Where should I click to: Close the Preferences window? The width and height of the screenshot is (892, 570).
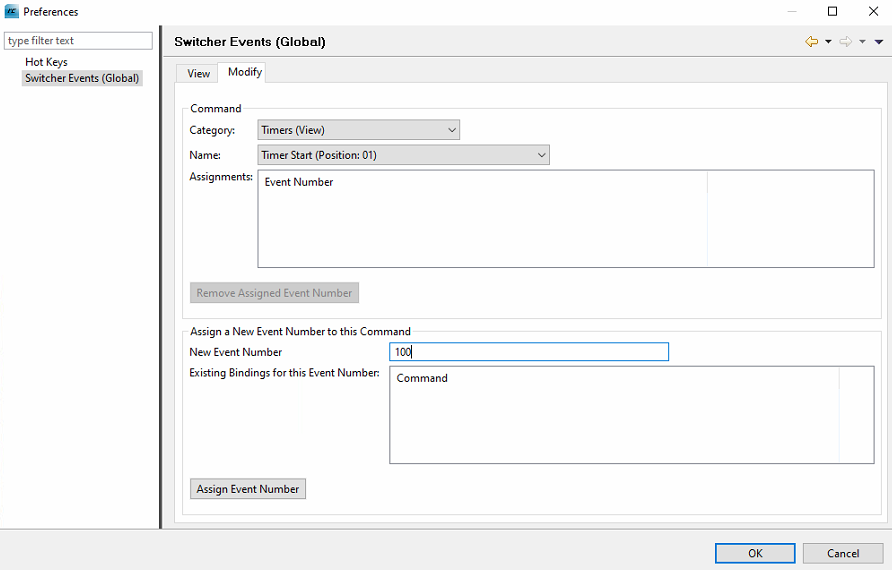[872, 12]
